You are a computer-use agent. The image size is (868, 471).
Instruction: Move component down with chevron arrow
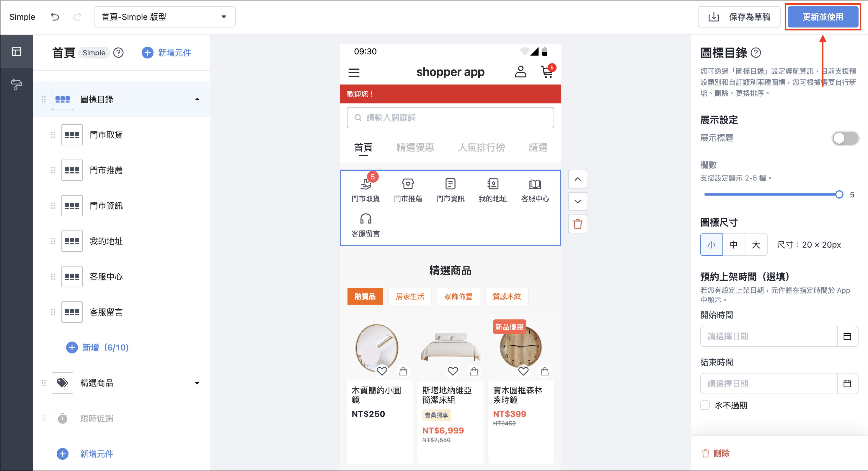point(577,201)
